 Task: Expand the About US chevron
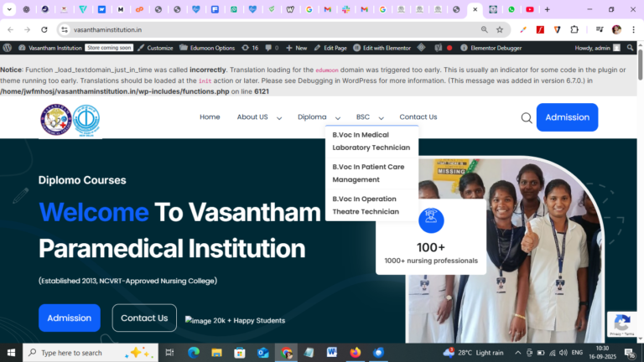pos(279,118)
